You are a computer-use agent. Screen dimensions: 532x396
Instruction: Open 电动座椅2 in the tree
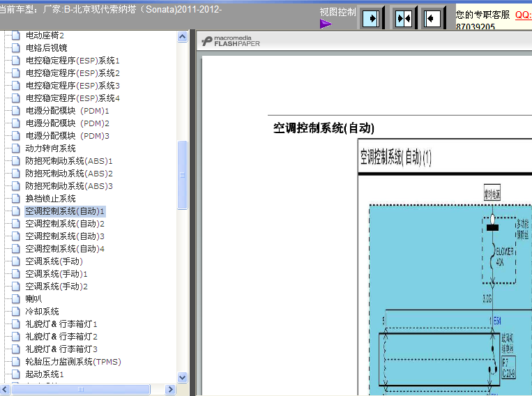45,36
